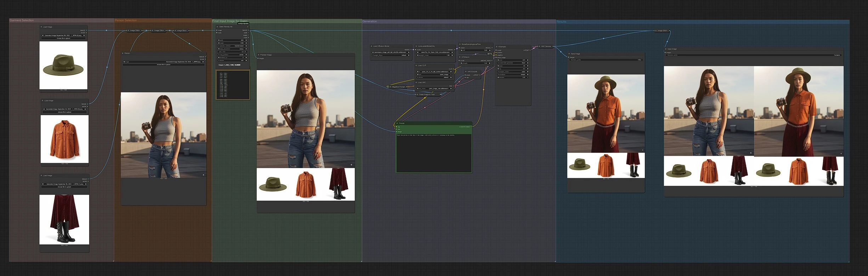Click the green Prompt node's collapse dot
This screenshot has height=276, width=868.
coord(397,123)
